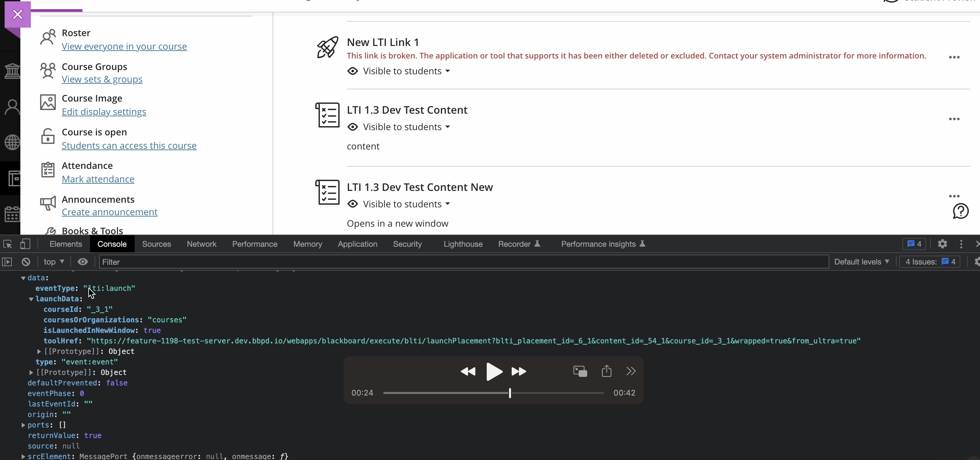The width and height of the screenshot is (980, 460).
Task: Switch to Application tab
Action: (357, 244)
